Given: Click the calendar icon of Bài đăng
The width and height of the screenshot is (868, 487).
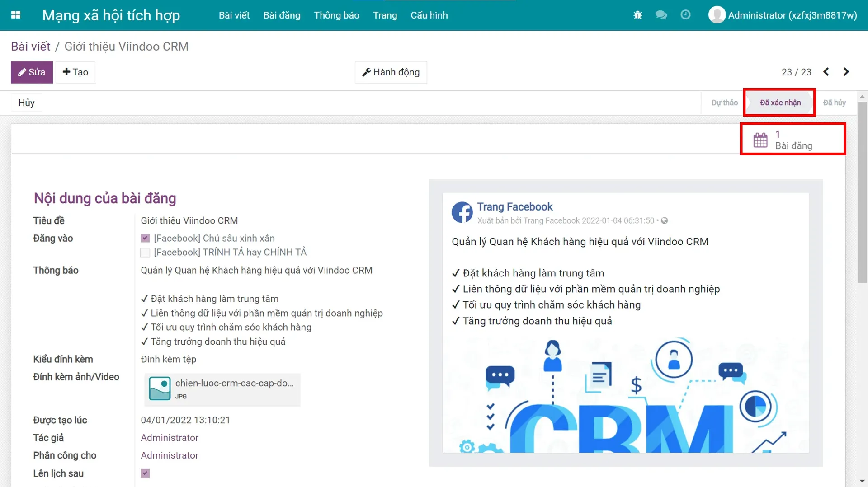Looking at the screenshot, I should tap(760, 140).
